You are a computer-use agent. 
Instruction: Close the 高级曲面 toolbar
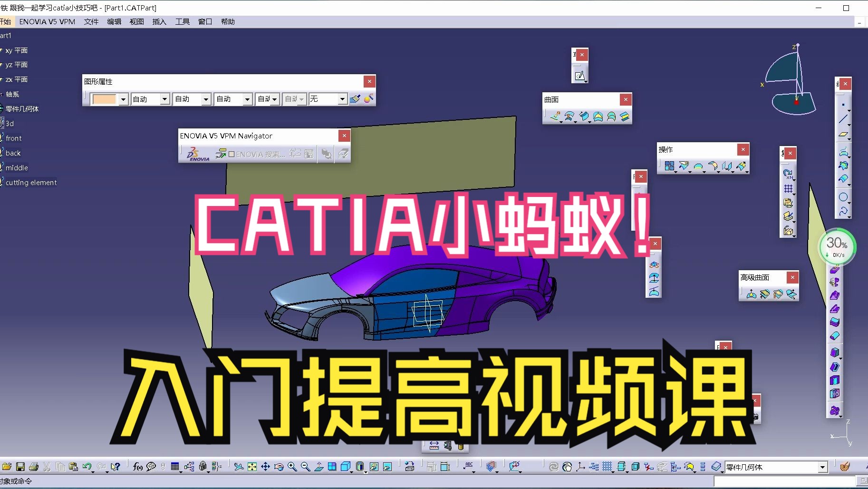pyautogui.click(x=792, y=277)
